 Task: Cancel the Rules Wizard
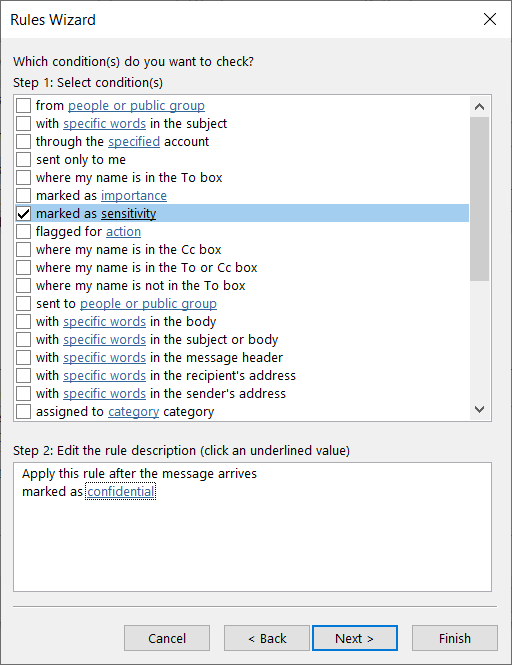(167, 638)
